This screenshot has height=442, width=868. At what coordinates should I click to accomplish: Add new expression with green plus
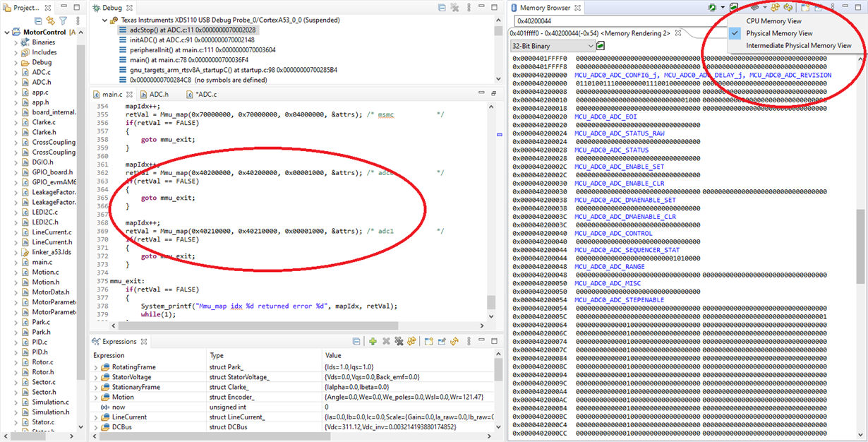pyautogui.click(x=373, y=342)
